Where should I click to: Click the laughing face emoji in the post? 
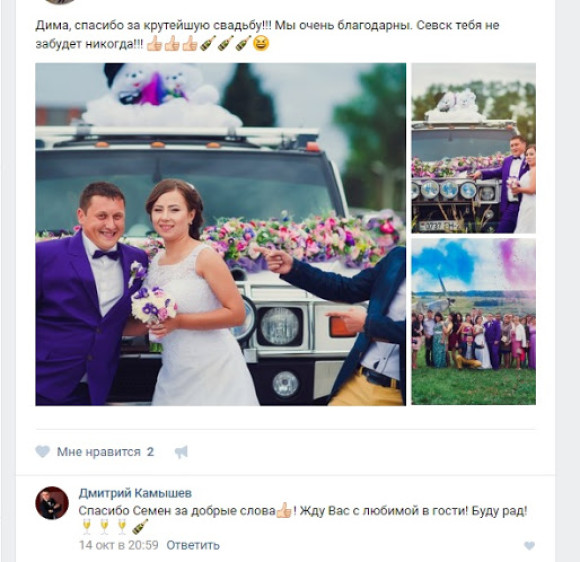point(261,43)
